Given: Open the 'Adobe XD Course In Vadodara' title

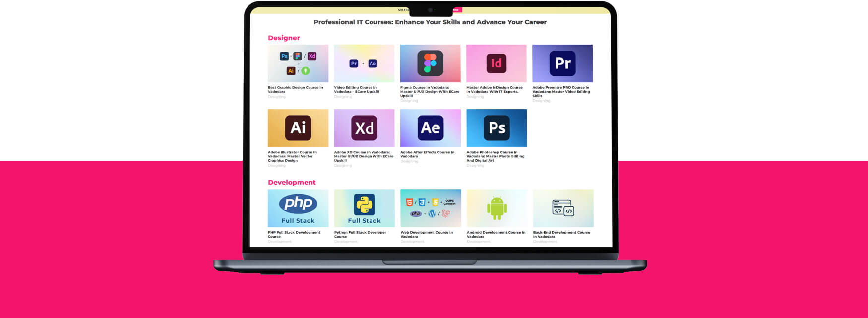Looking at the screenshot, I should pos(364,156).
